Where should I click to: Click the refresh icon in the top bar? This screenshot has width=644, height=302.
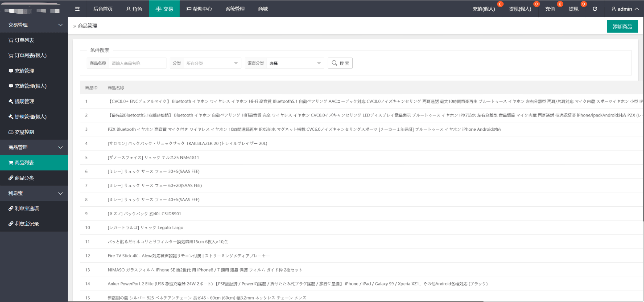pyautogui.click(x=595, y=9)
